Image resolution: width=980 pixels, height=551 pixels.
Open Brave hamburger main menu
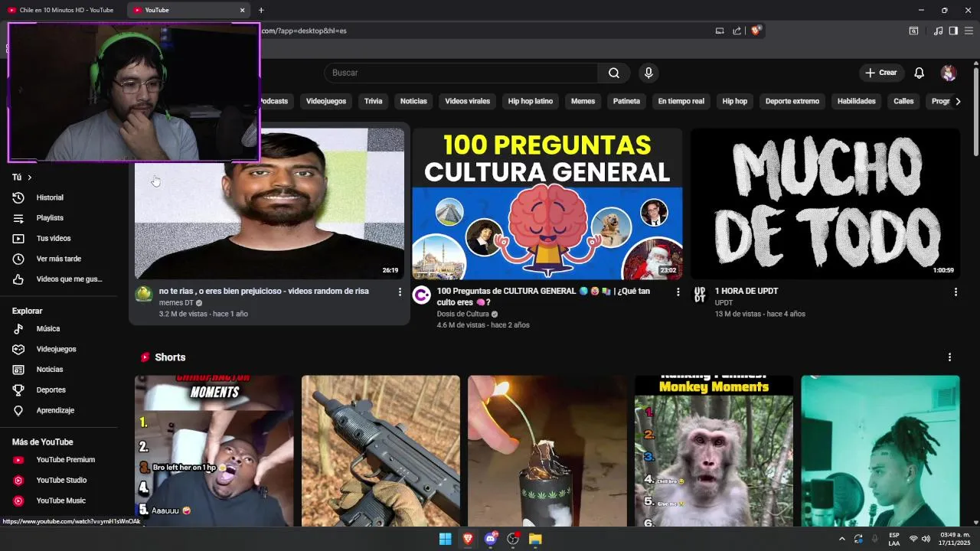coord(969,31)
